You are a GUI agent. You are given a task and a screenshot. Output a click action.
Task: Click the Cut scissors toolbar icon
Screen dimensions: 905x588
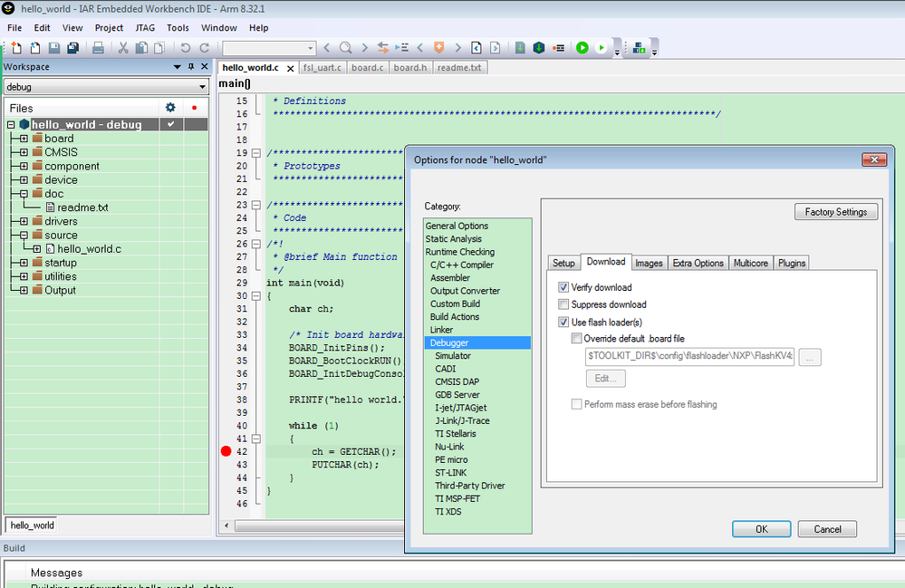123,48
